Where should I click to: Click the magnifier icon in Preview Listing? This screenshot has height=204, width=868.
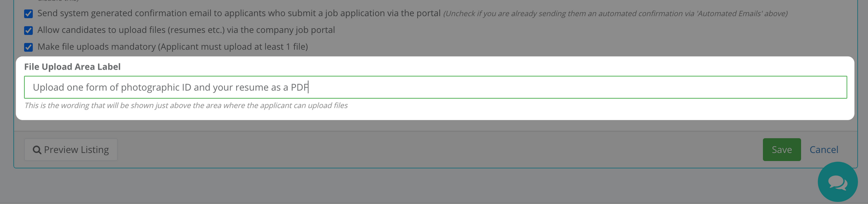[x=37, y=150]
